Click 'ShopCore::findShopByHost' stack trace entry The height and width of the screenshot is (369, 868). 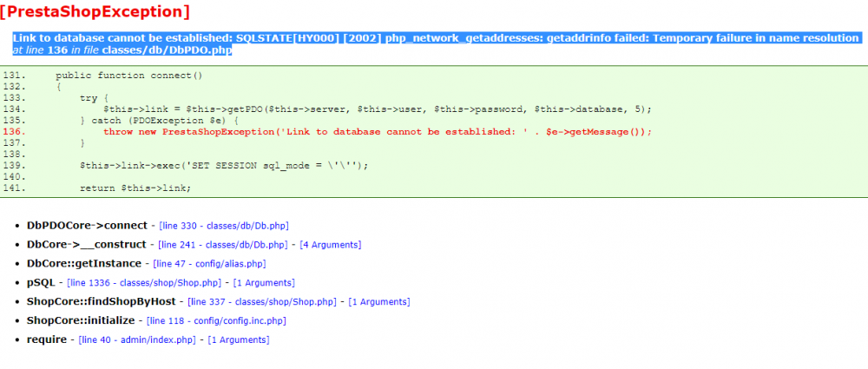tap(102, 302)
